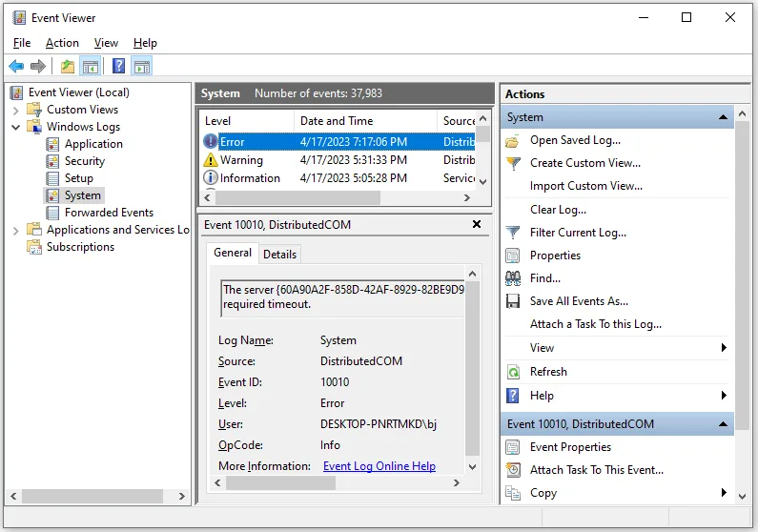Click the Forward arrow toolbar icon
This screenshot has width=758, height=532.
point(38,66)
